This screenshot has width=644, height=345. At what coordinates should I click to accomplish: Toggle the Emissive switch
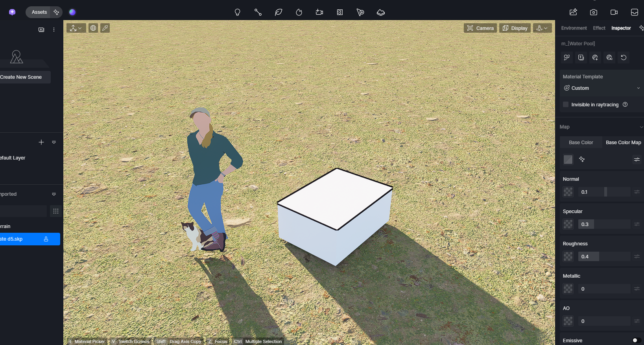(x=636, y=340)
